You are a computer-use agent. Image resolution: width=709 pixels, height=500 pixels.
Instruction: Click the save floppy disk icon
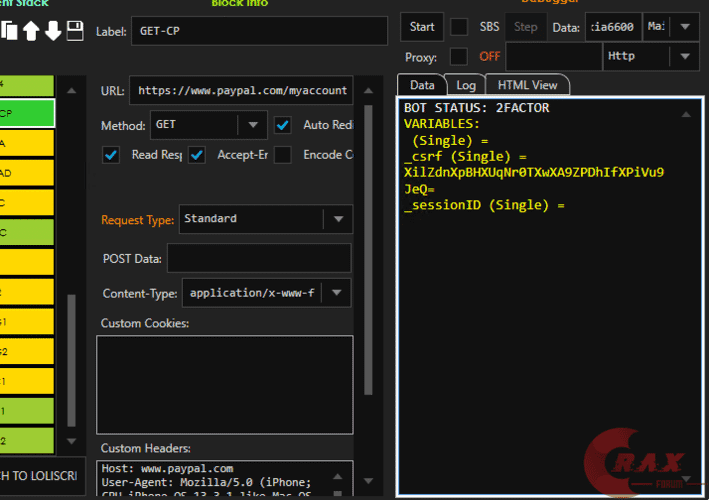point(75,30)
